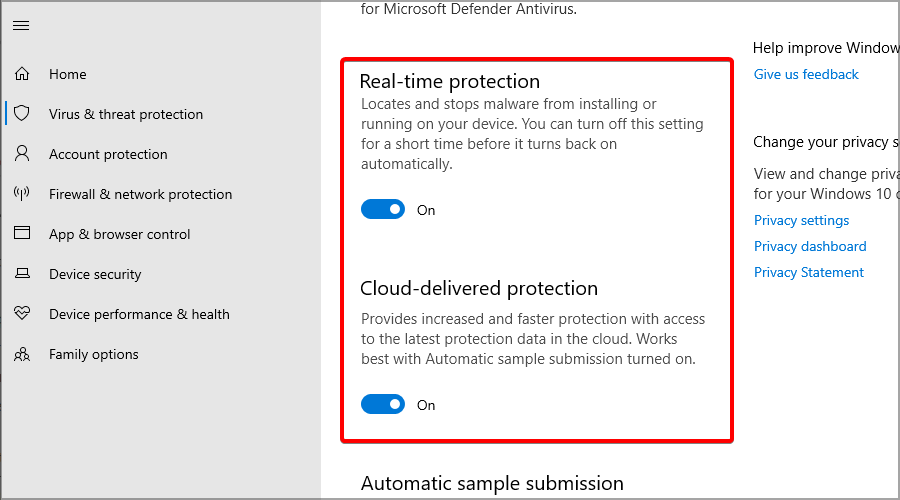The width and height of the screenshot is (900, 500).
Task: Go to Firewall & network protection
Action: click(141, 195)
